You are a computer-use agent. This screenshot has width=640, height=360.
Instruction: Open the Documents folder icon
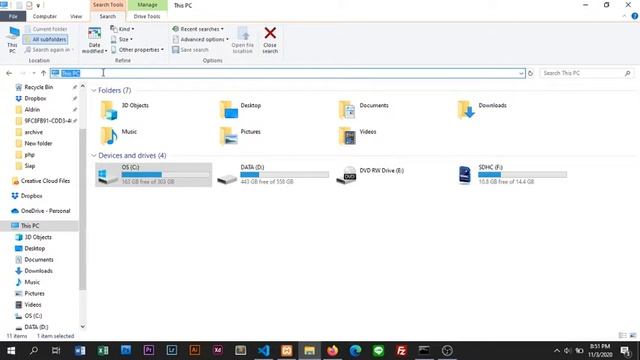347,110
